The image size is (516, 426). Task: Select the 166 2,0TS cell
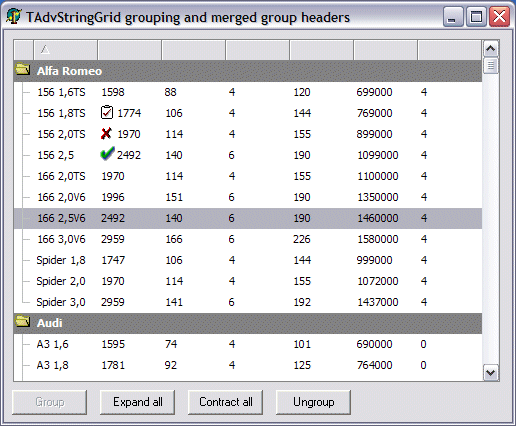point(61,176)
